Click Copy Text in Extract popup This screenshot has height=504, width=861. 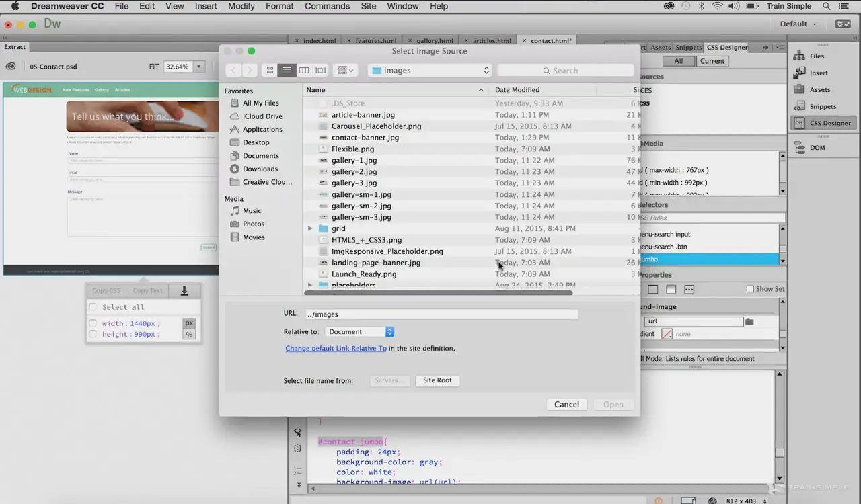pos(147,291)
